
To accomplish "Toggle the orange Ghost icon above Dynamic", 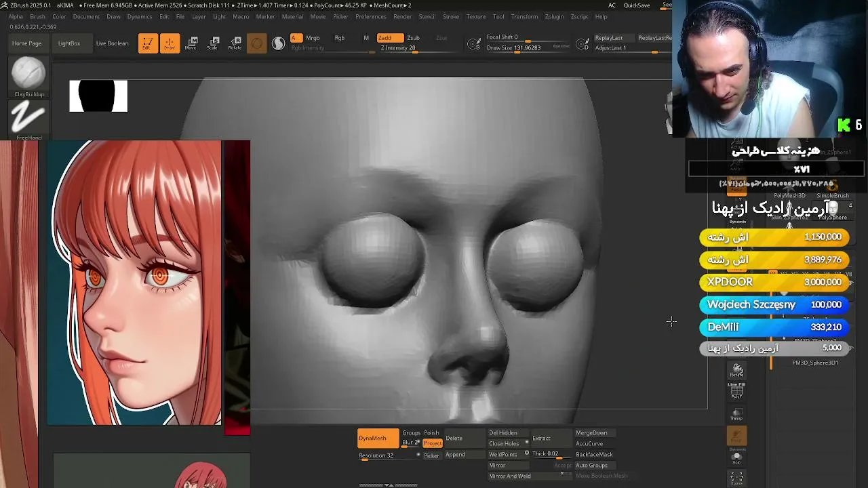I will click(737, 435).
